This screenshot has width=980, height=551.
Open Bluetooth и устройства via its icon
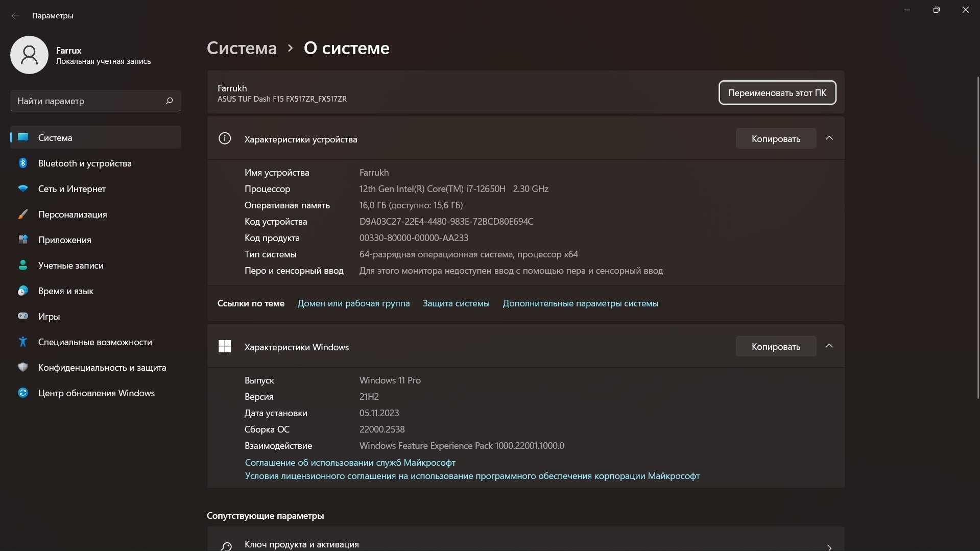coord(23,163)
